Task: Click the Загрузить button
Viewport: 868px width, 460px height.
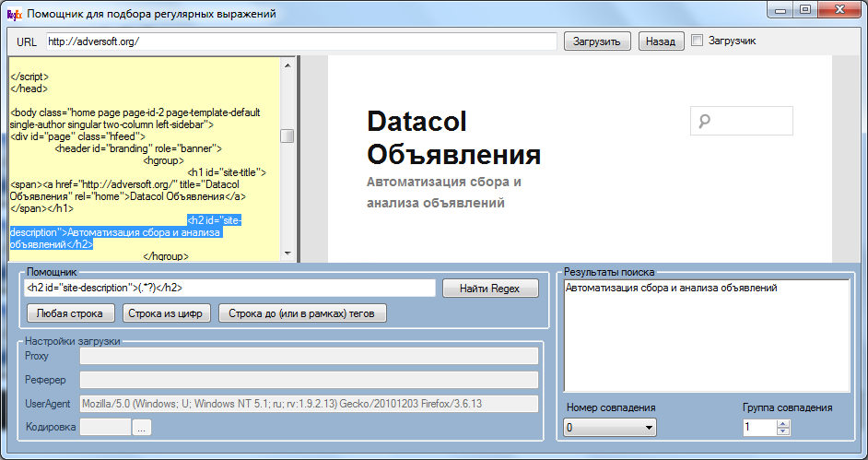Action: pyautogui.click(x=597, y=41)
